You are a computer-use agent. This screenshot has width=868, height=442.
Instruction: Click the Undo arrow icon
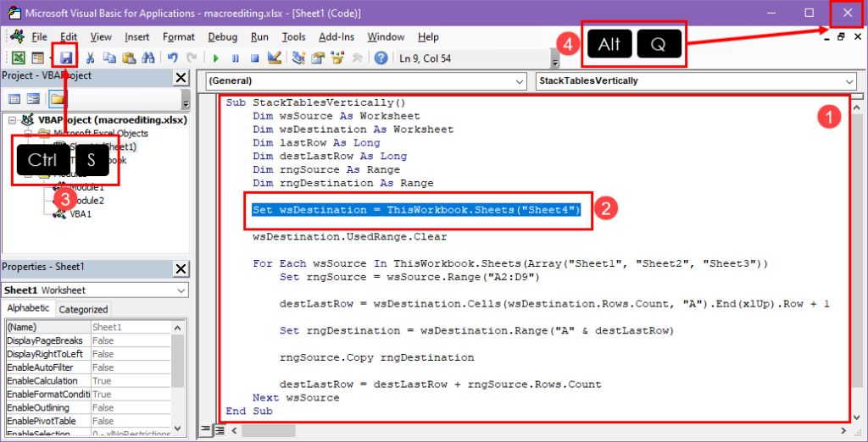click(x=172, y=58)
